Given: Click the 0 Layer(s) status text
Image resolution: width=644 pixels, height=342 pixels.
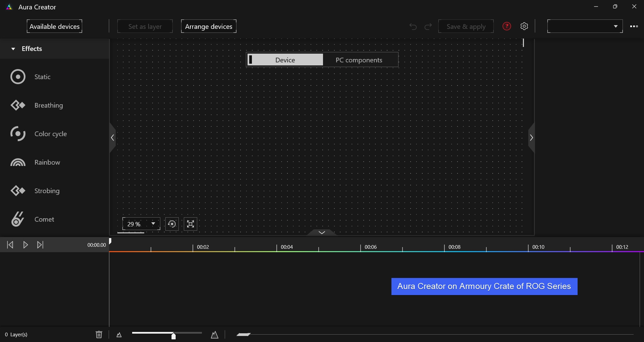Looking at the screenshot, I should tap(16, 335).
